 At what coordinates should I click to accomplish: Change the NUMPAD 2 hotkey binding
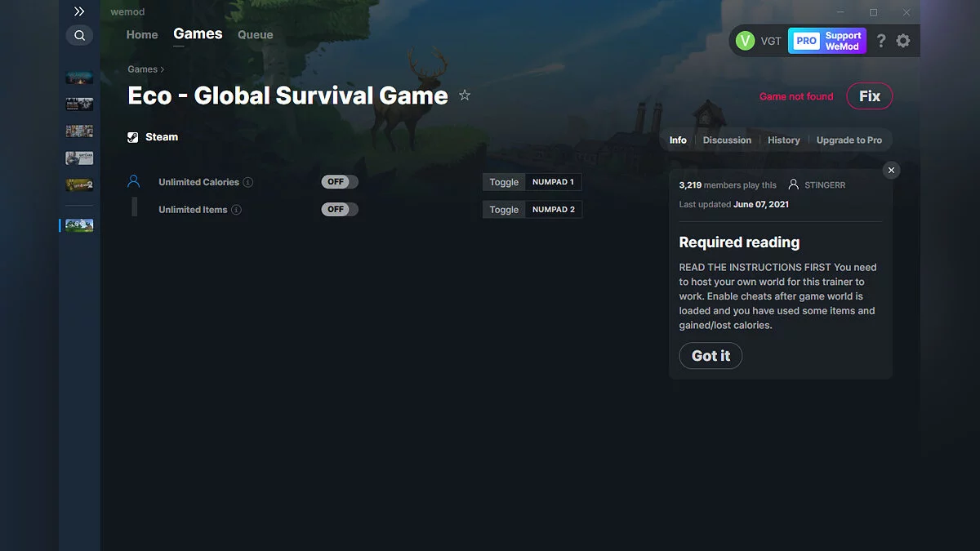pyautogui.click(x=554, y=210)
